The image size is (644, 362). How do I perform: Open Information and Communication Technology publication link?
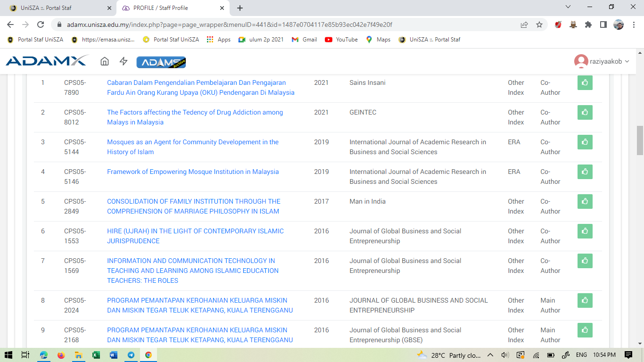pyautogui.click(x=193, y=271)
